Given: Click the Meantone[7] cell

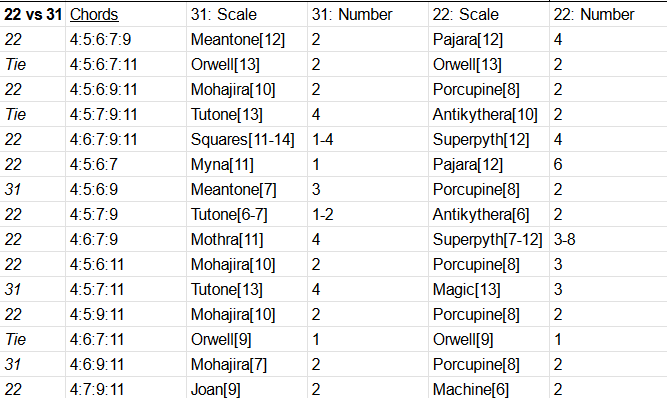Looking at the screenshot, I should (247, 189).
